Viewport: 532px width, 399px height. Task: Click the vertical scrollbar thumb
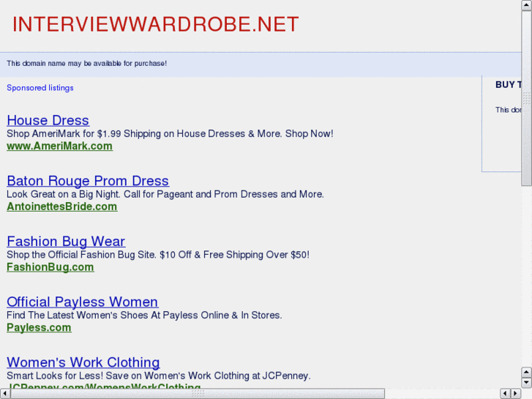(x=527, y=98)
